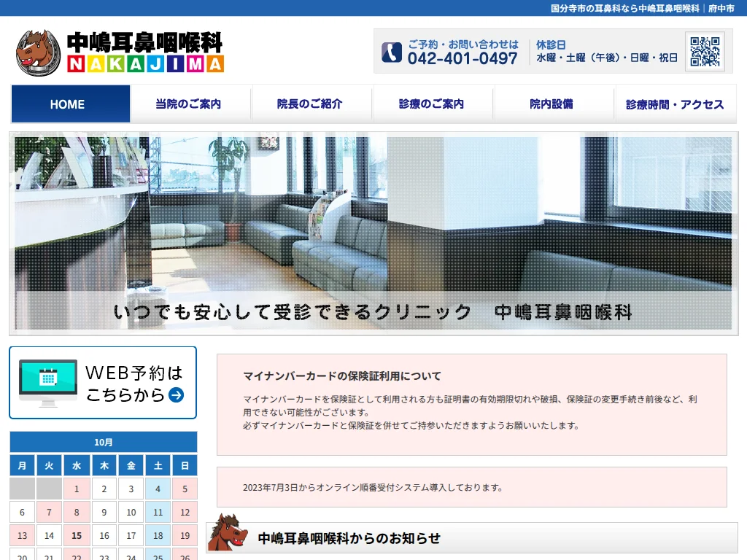Click the 日 weekday column header
Screen dimensions: 747x560
(x=185, y=465)
